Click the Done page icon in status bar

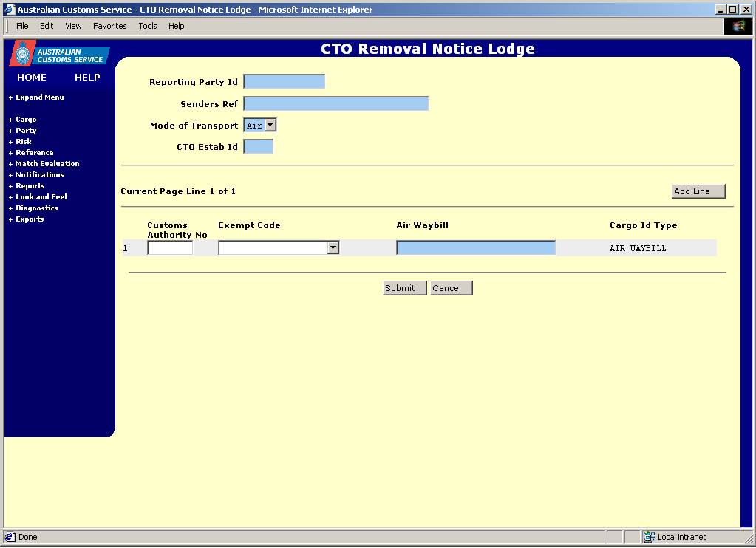click(10, 536)
